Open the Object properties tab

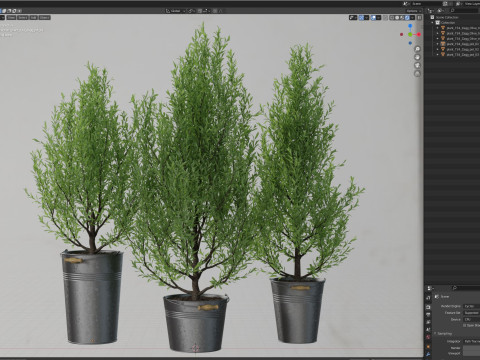(x=428, y=347)
